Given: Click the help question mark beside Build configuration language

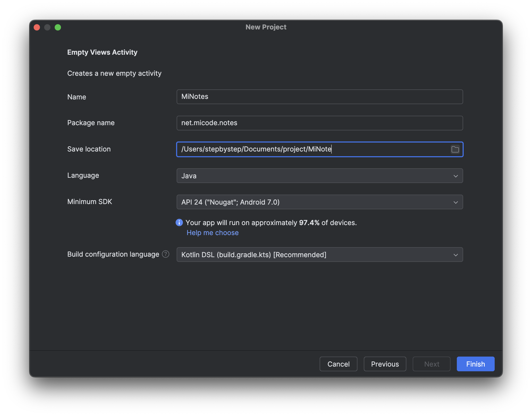Looking at the screenshot, I should click(x=166, y=254).
